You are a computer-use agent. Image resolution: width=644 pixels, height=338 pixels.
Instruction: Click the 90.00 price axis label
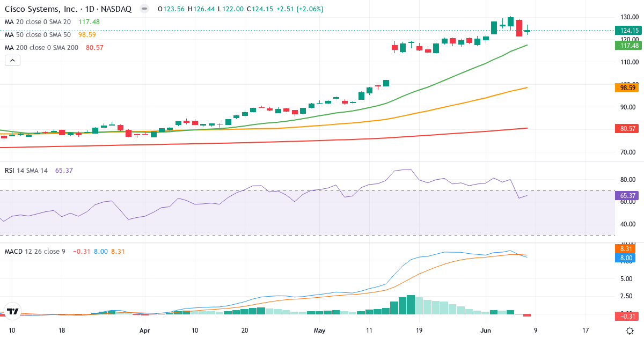tap(628, 107)
